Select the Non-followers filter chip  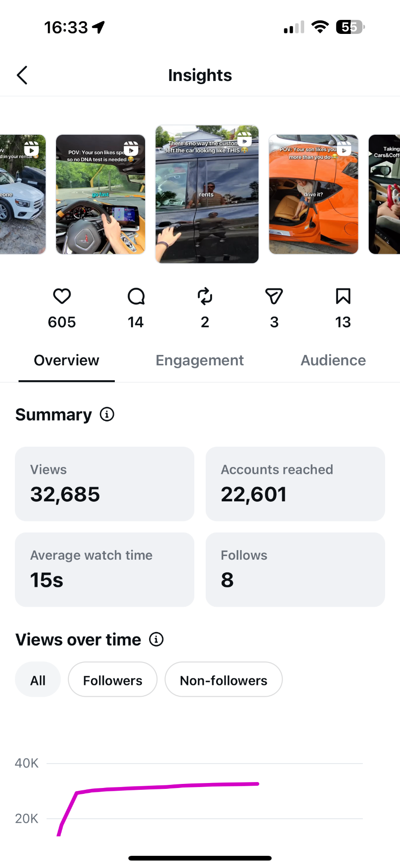point(224,679)
